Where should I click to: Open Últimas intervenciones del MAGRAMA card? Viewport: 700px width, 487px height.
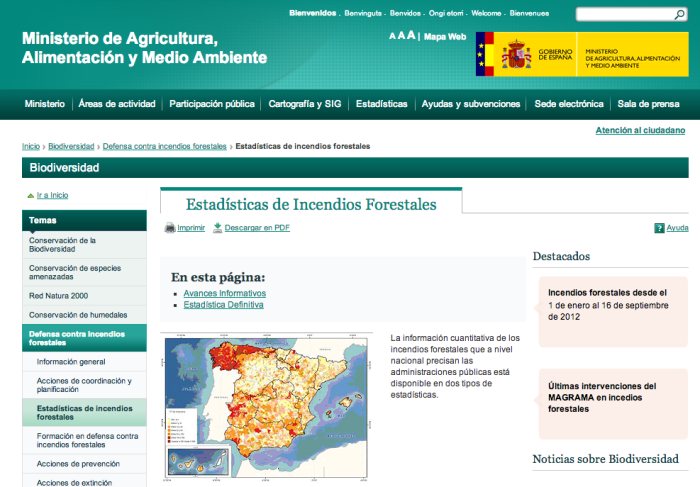tap(613, 404)
